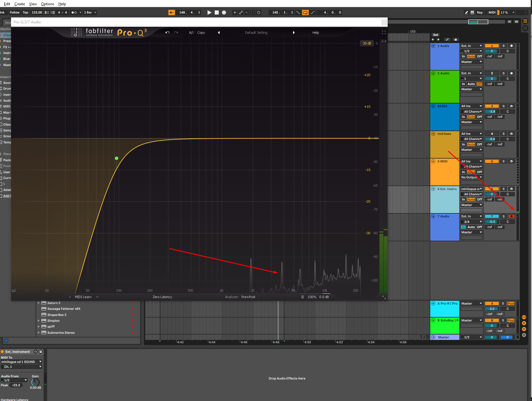Enter Pro-Q 3 full screen mode
Image resolution: width=532 pixels, height=401 pixels.
[x=384, y=33]
